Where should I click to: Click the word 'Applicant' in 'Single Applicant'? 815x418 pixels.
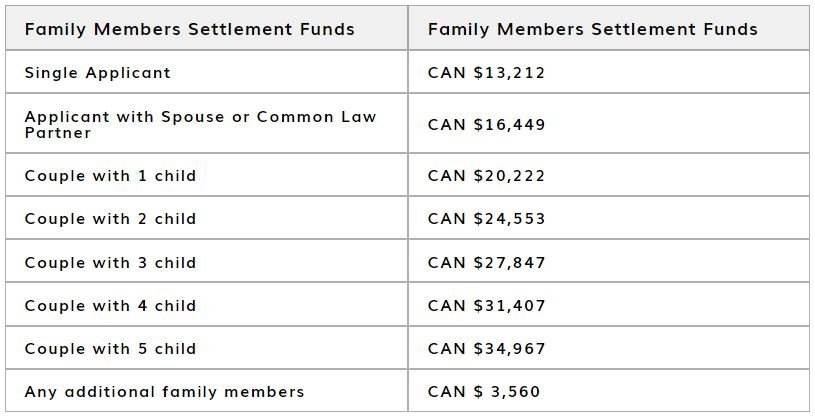128,73
